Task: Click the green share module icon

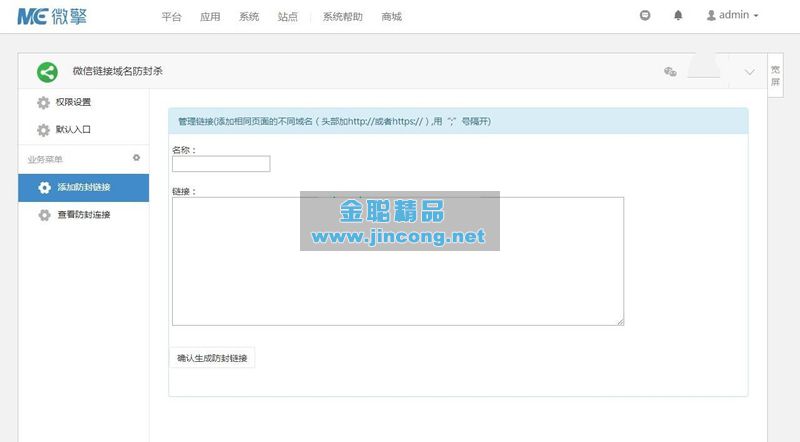Action: tap(47, 72)
